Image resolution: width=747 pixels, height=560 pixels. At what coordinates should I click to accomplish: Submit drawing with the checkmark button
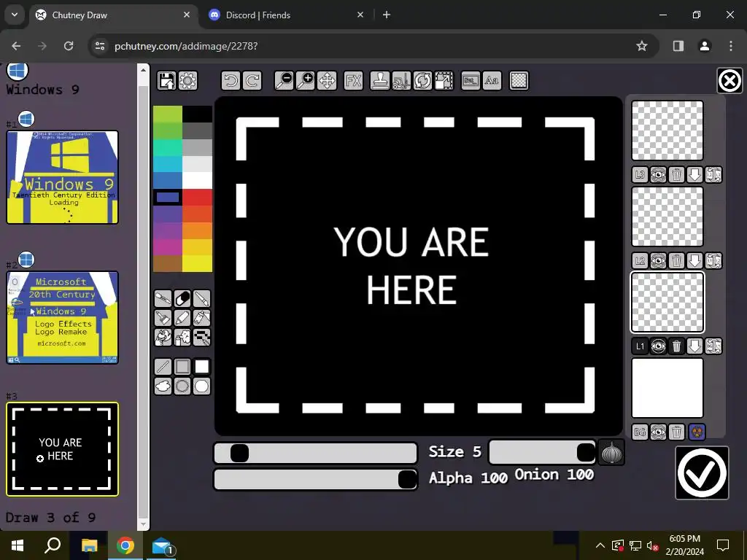(702, 472)
